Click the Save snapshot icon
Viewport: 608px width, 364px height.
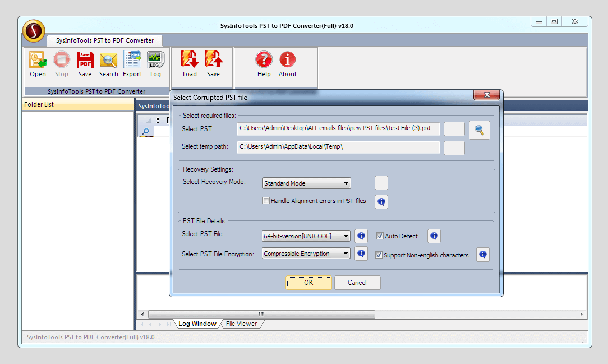click(x=213, y=64)
